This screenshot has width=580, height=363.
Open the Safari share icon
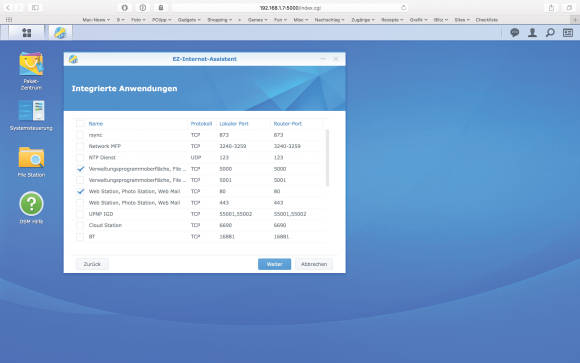(551, 7)
